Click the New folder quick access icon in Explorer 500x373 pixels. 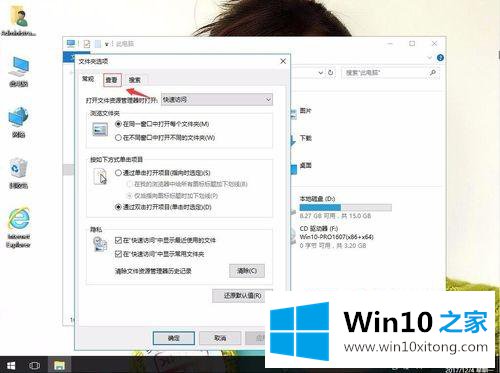coord(98,44)
